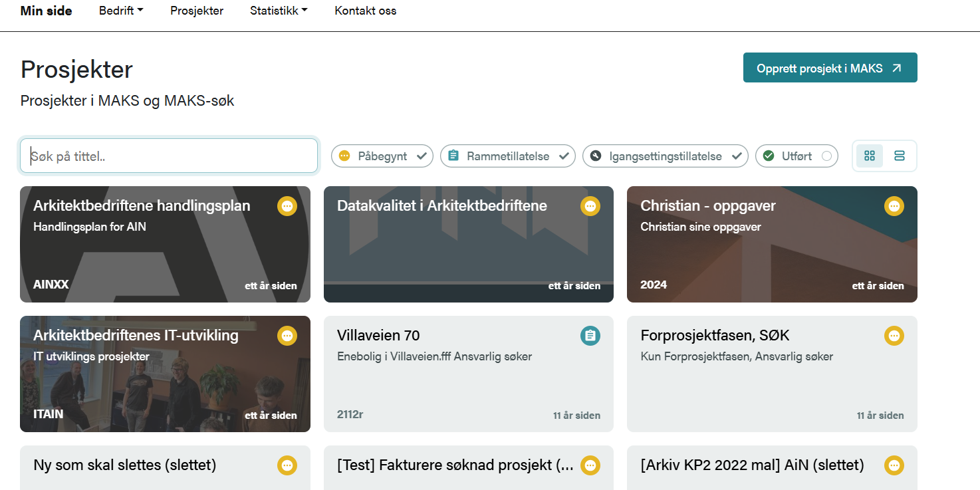Open [Arkiv KP2 2022 mal] AiN title
The width and height of the screenshot is (980, 490).
[752, 465]
